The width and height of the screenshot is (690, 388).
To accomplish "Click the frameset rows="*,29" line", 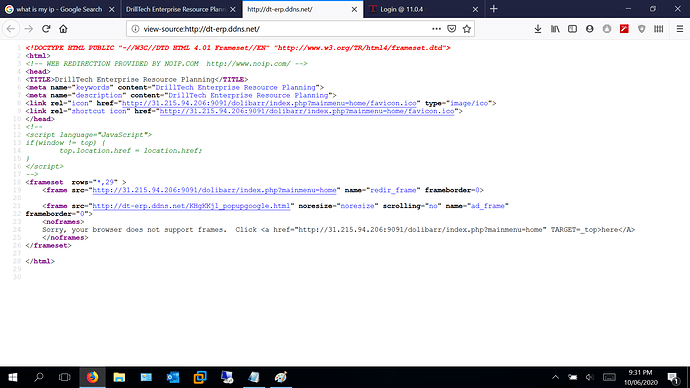I will point(76,182).
